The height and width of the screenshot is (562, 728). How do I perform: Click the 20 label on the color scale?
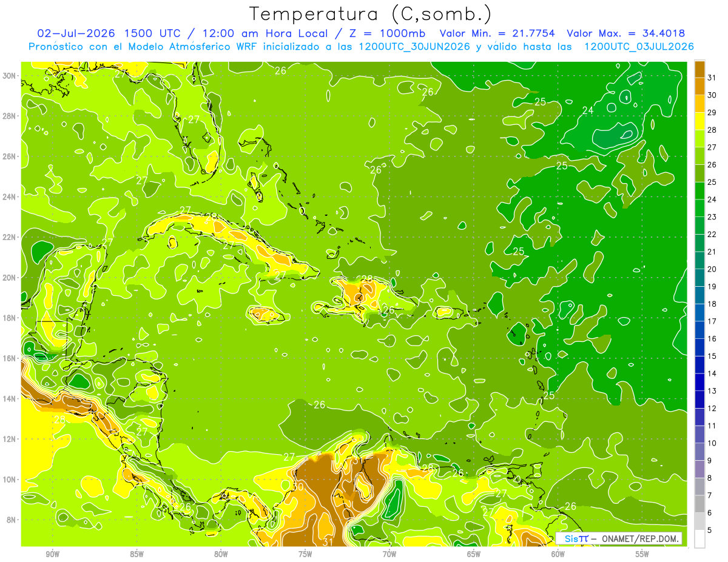click(x=712, y=269)
